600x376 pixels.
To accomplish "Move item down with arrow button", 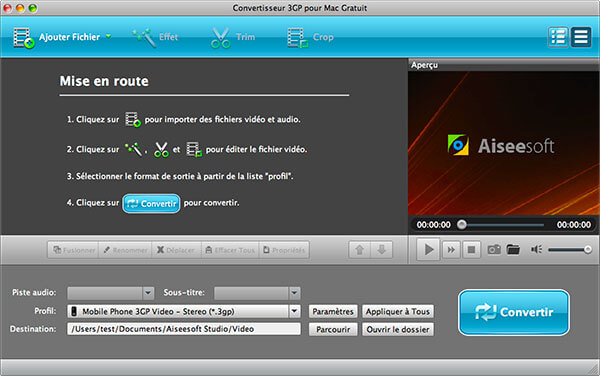I will tap(382, 250).
